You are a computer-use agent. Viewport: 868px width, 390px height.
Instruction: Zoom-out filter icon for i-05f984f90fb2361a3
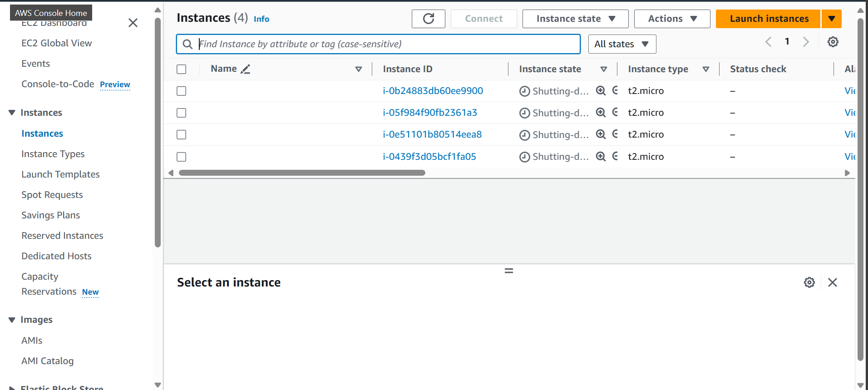pos(615,112)
